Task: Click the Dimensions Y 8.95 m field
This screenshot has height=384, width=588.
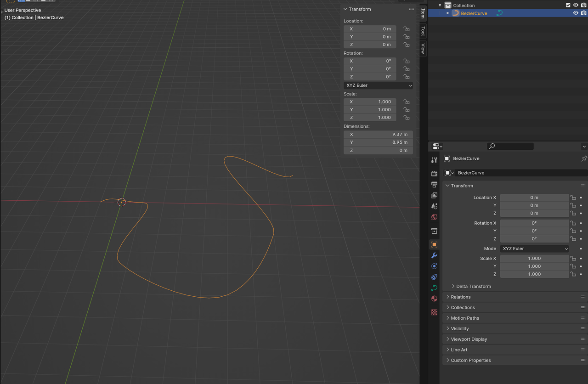Action: [x=378, y=142]
